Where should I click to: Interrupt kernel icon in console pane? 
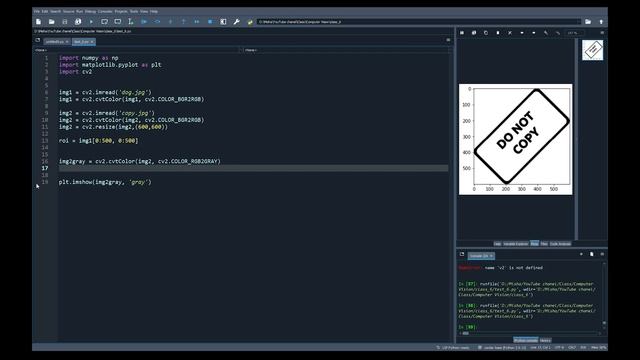tap(581, 254)
